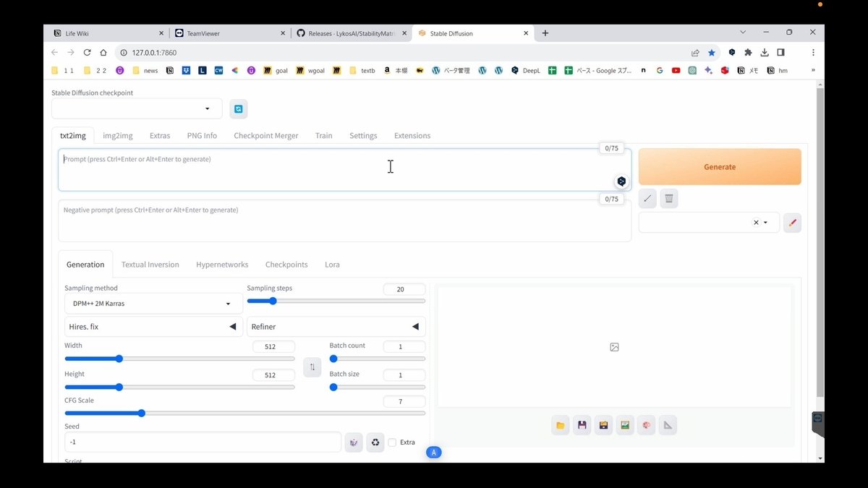Screen dimensions: 868x488
Task: Expand the Hires. fix section
Action: [x=153, y=327]
